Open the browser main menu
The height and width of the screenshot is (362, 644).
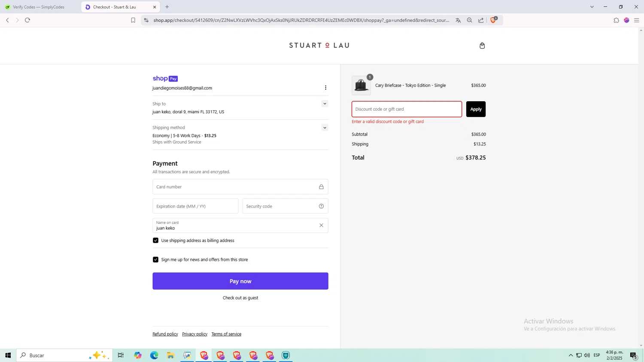click(x=637, y=20)
